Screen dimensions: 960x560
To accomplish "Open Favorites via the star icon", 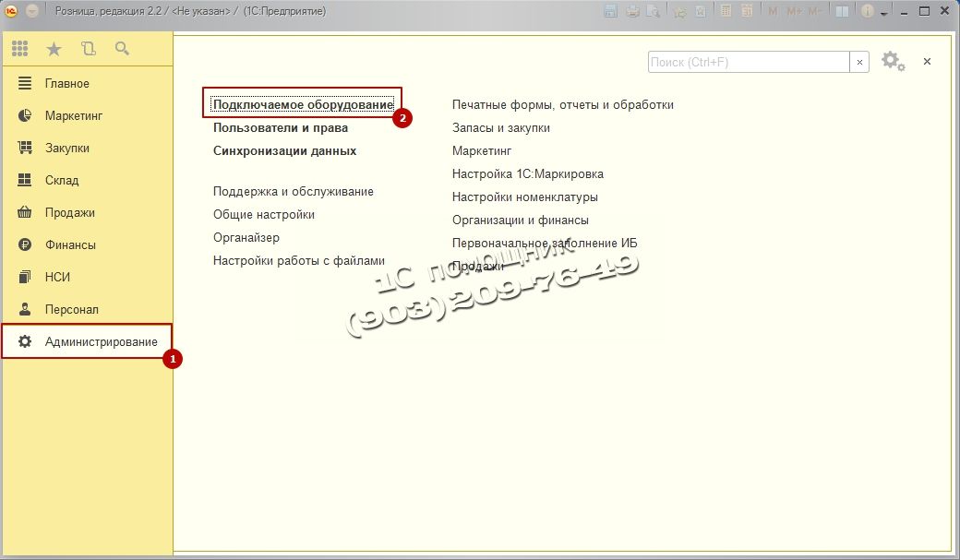I will tap(54, 49).
